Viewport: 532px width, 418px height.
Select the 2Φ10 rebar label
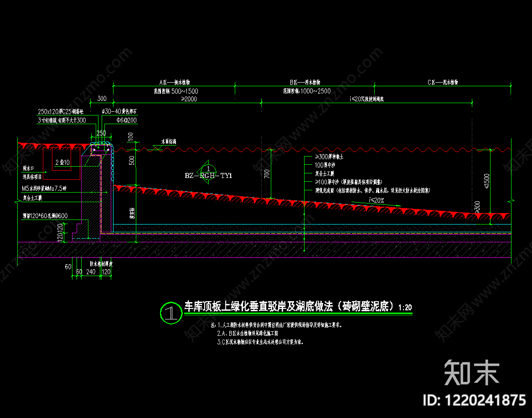tap(62, 162)
